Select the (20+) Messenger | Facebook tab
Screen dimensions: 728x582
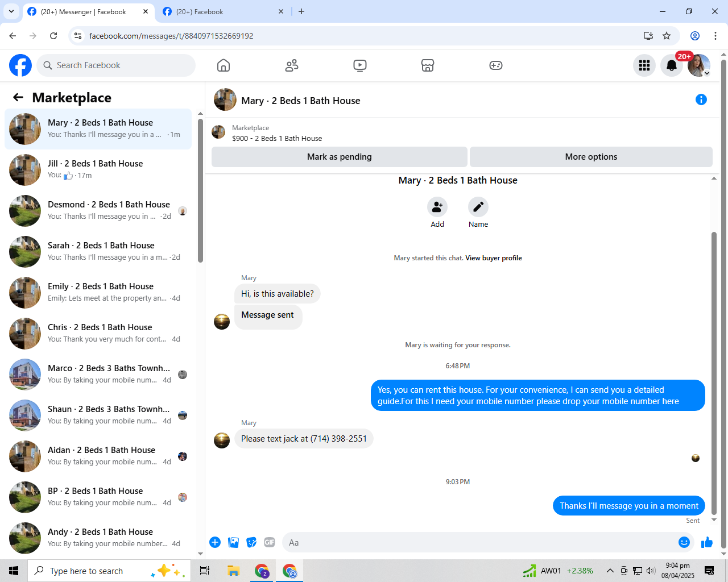[x=88, y=11]
